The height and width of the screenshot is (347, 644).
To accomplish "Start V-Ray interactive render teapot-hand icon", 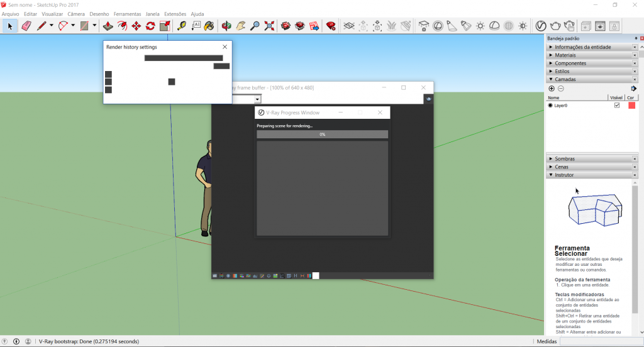I will point(569,26).
